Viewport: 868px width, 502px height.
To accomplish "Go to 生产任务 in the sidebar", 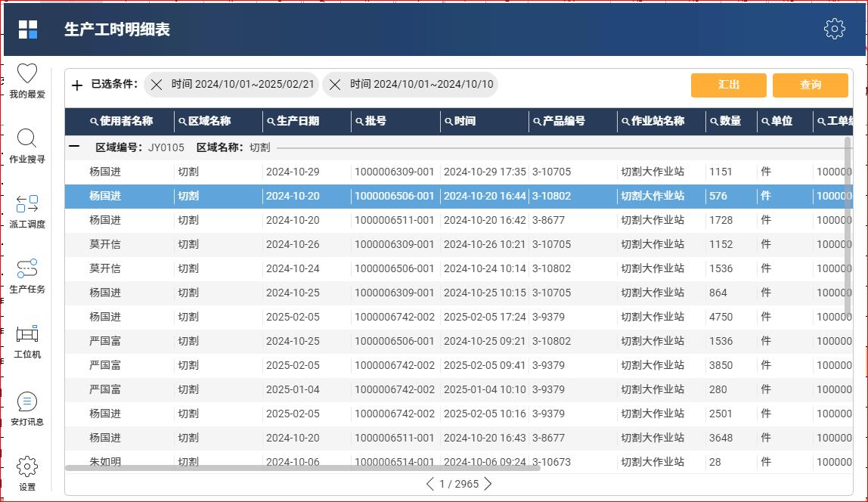I will pos(27,269).
